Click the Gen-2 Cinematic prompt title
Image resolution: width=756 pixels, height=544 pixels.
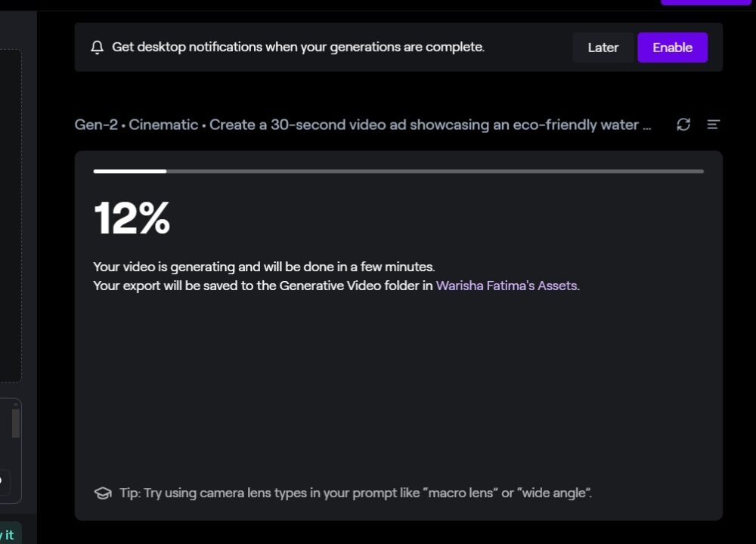pos(363,125)
